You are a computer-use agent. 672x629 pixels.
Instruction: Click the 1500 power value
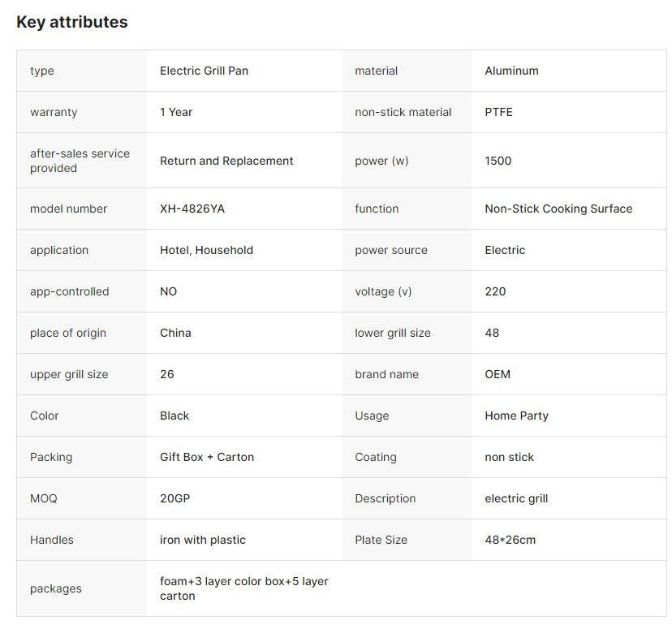pyautogui.click(x=498, y=161)
